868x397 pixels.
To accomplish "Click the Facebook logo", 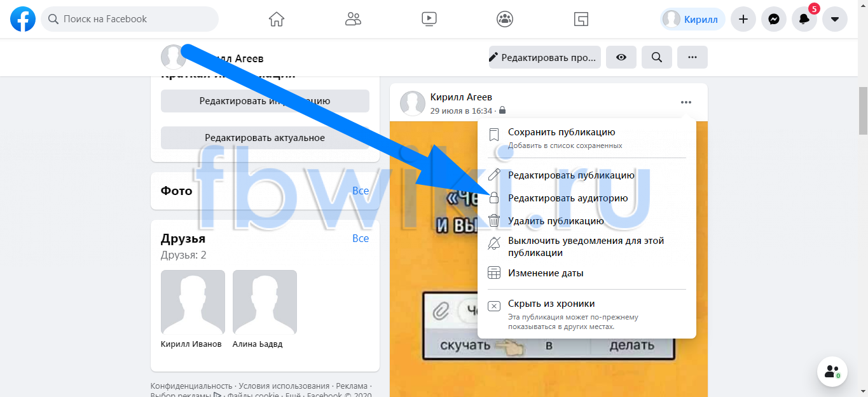I will pos(23,19).
